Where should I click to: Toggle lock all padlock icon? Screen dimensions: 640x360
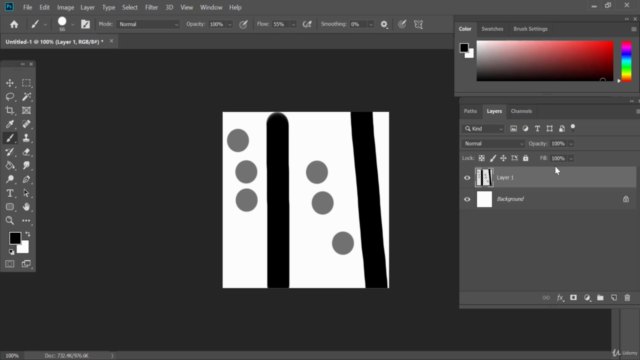(x=526, y=158)
